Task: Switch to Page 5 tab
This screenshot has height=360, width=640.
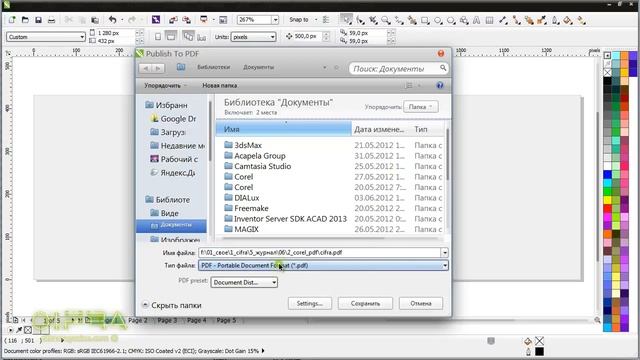Action: pyautogui.click(x=226, y=320)
